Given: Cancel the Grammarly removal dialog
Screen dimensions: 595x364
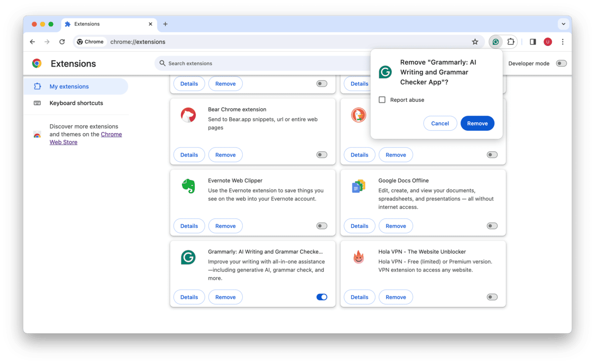Looking at the screenshot, I should [440, 123].
